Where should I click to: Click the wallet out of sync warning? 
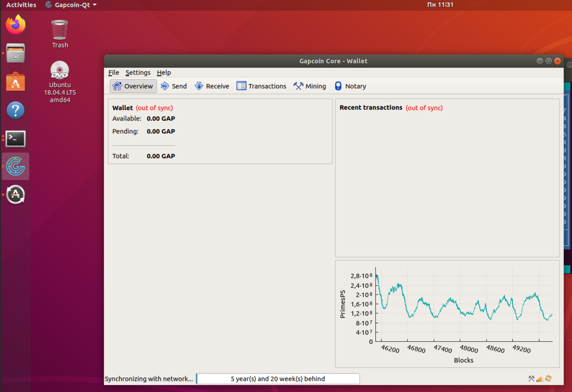154,108
